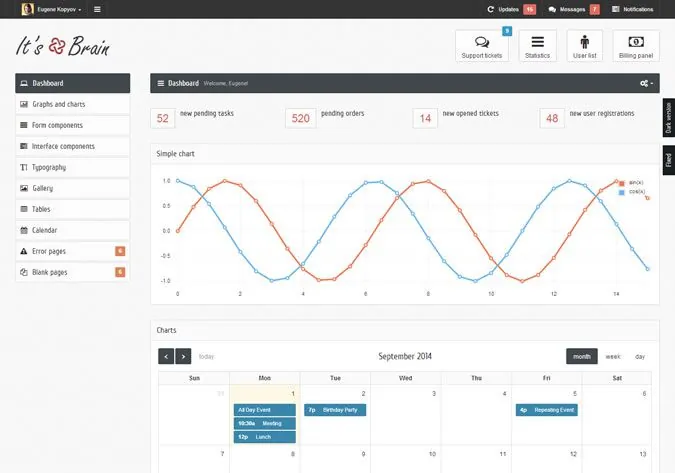This screenshot has height=473, width=675.
Task: Open Typography sidebar item
Action: click(73, 167)
